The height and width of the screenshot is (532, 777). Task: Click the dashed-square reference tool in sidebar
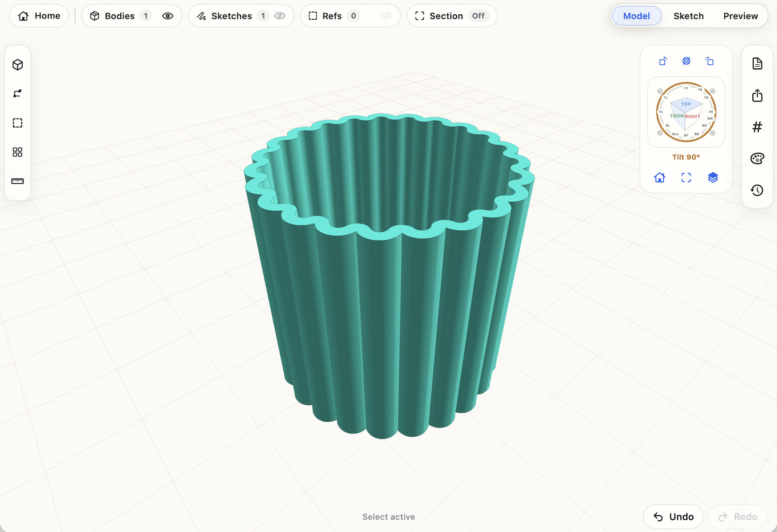[x=17, y=123]
